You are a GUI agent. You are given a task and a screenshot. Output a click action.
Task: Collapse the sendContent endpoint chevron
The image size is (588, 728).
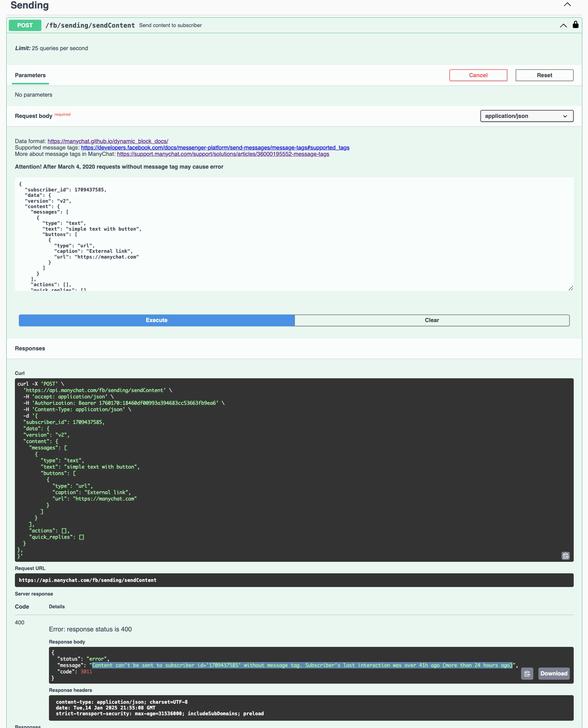pyautogui.click(x=563, y=26)
